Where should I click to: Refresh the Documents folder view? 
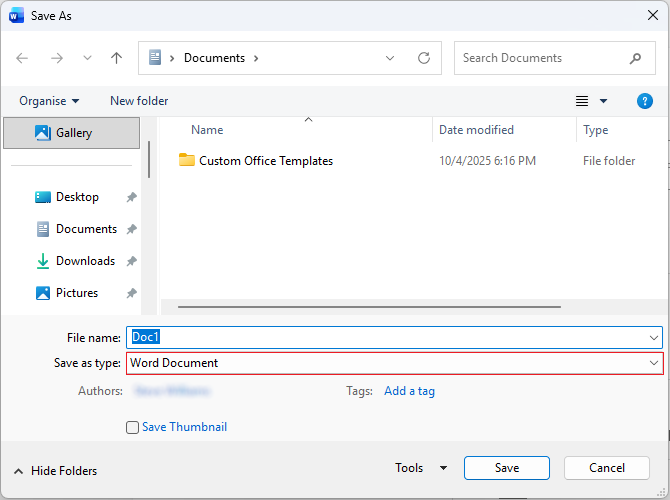(x=423, y=58)
